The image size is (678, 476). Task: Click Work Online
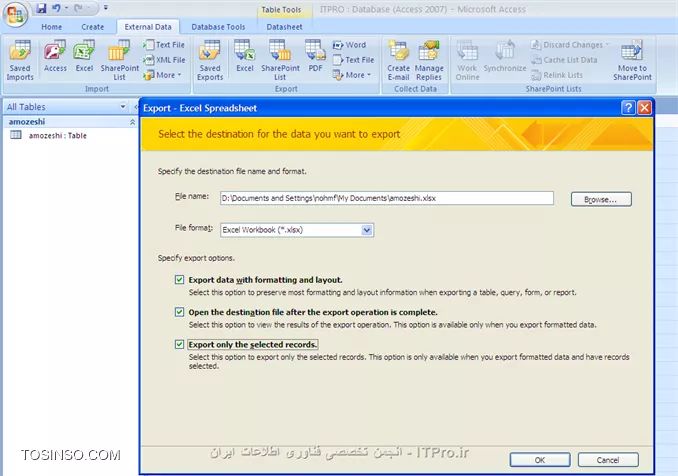(x=467, y=61)
